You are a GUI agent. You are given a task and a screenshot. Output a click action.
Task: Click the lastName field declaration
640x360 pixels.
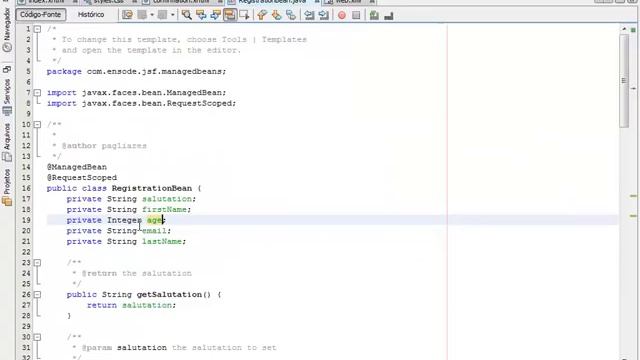[162, 241]
